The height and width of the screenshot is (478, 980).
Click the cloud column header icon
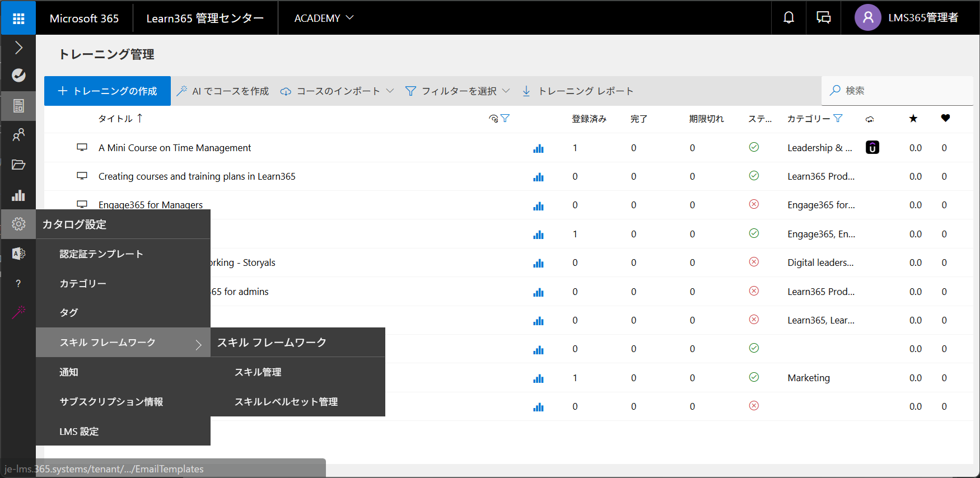870,119
